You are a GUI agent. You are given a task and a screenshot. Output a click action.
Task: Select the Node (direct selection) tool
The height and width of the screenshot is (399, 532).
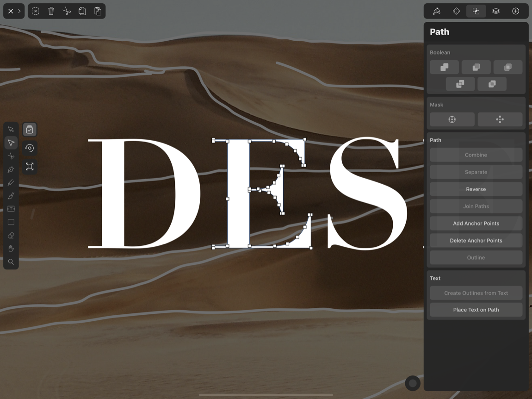11,143
